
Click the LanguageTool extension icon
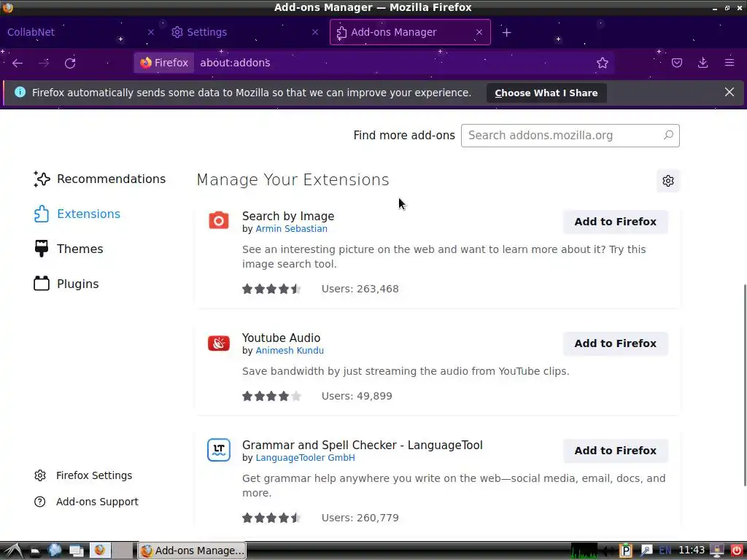pos(219,450)
